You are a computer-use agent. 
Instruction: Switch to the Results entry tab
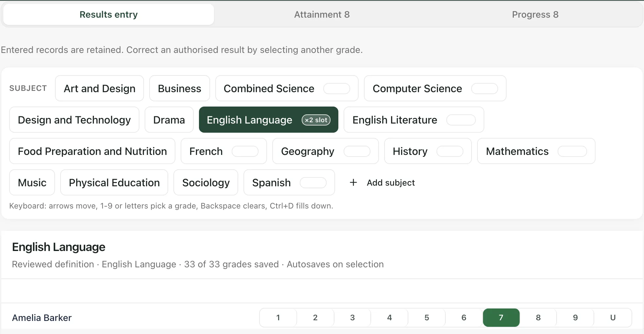click(x=109, y=14)
